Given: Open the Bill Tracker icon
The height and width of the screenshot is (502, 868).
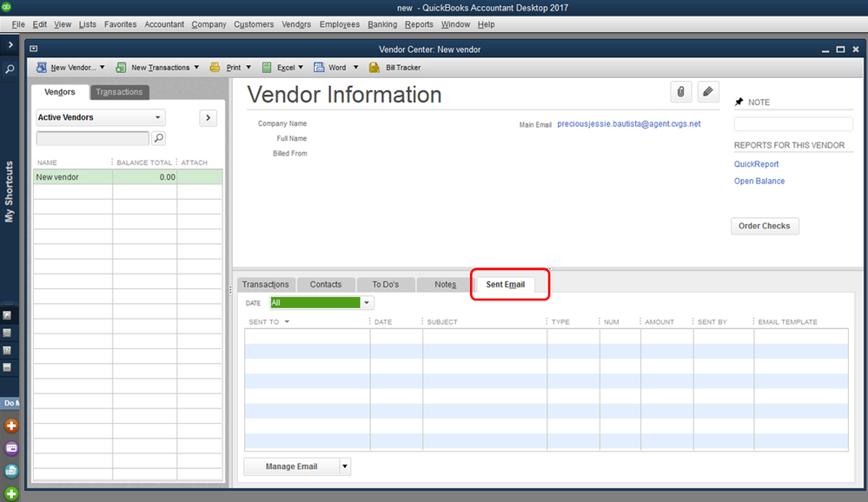Looking at the screenshot, I should point(374,68).
